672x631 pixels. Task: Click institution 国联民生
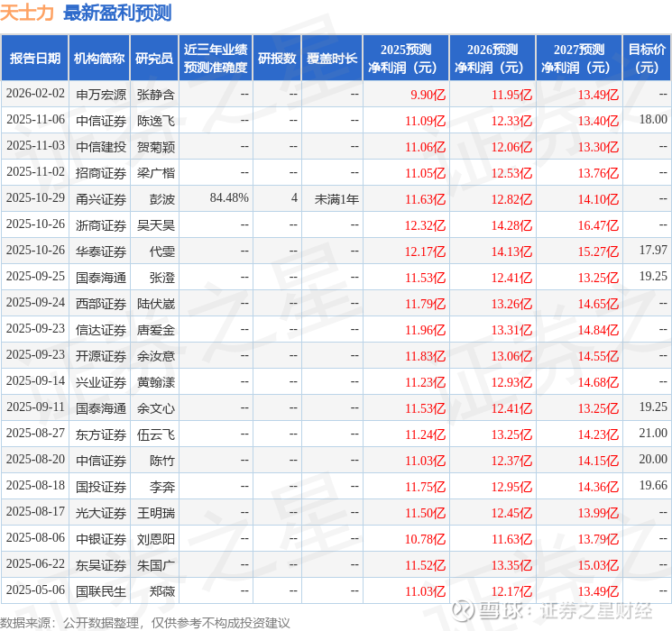pyautogui.click(x=101, y=591)
